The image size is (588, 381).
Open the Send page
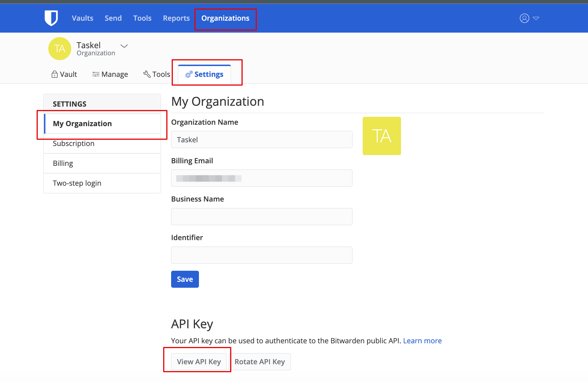click(113, 18)
